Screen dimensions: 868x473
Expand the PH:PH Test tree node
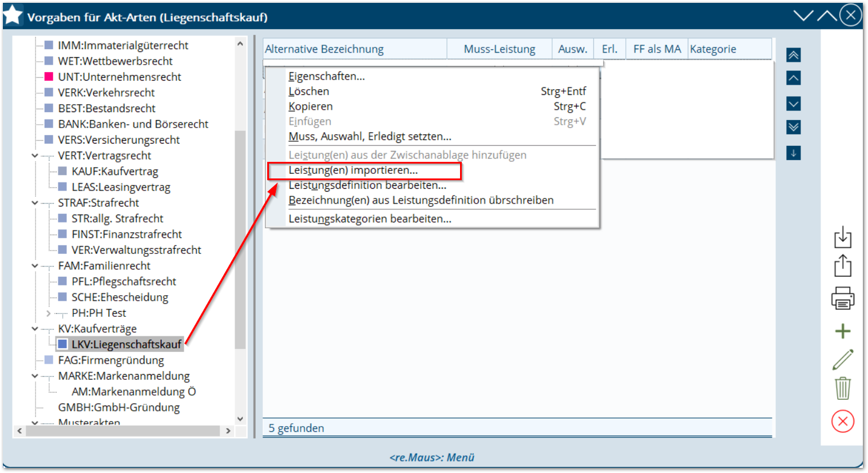point(49,313)
